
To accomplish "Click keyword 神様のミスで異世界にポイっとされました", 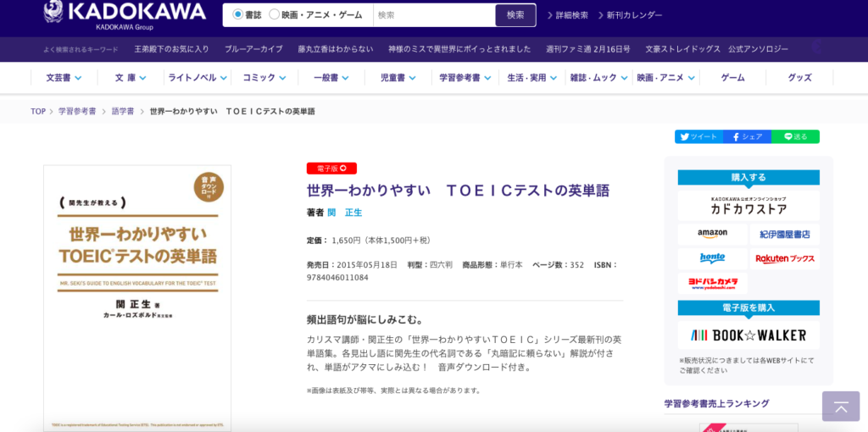I will tap(459, 49).
